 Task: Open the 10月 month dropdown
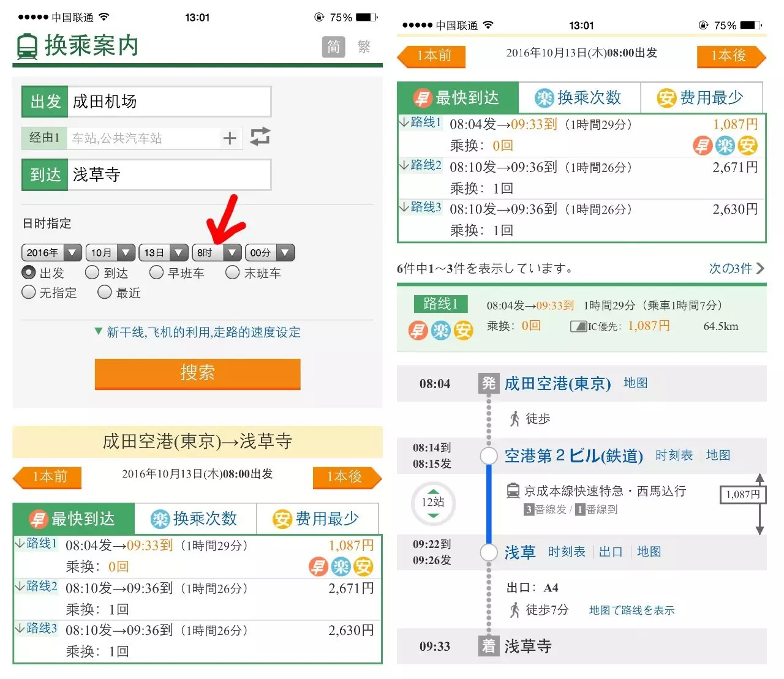(x=110, y=252)
